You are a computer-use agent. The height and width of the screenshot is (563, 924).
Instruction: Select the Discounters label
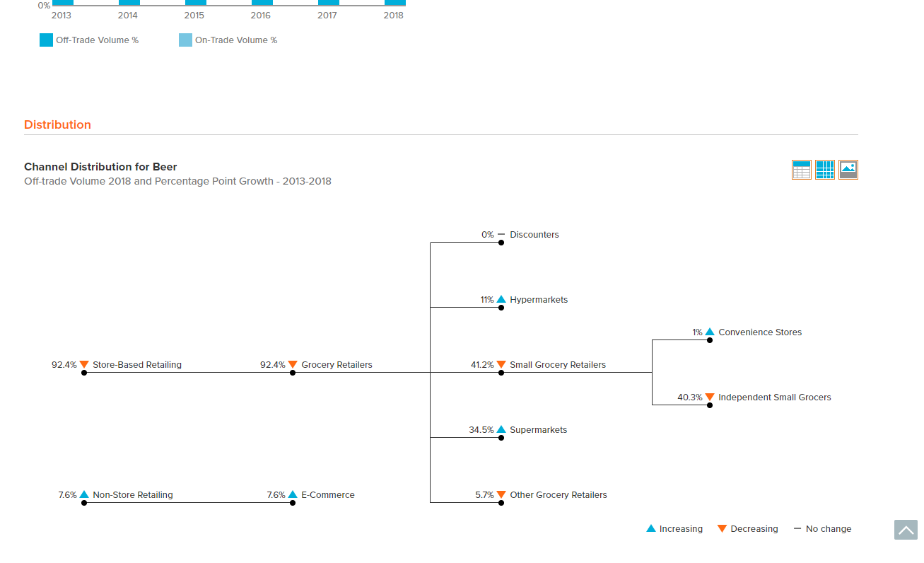coord(534,235)
